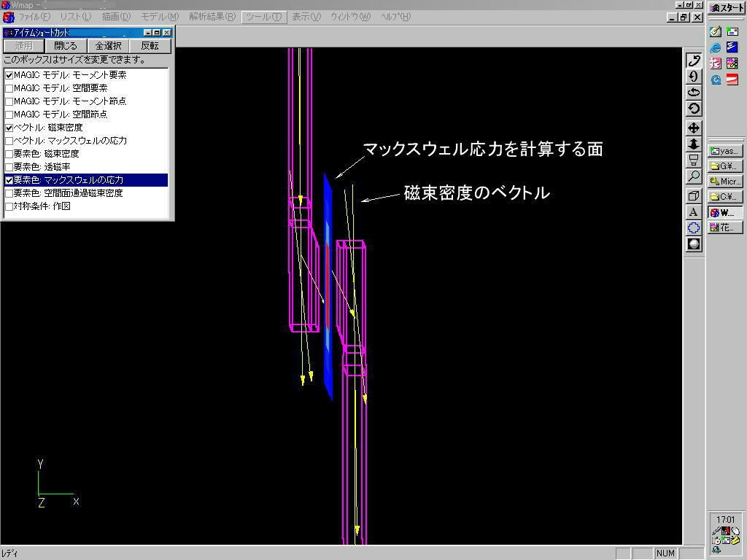Uncheck 要素色: マックスウェルの応力
Image resolution: width=747 pixels, height=560 pixels.
coord(9,180)
